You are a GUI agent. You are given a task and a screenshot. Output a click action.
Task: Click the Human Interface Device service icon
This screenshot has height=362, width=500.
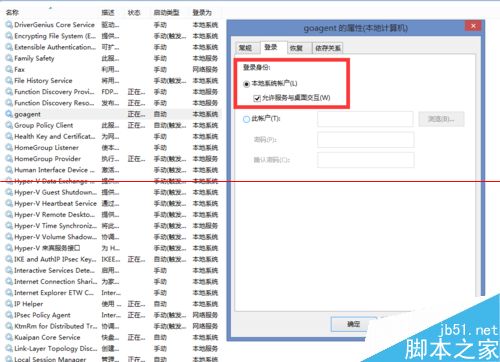tap(9, 170)
